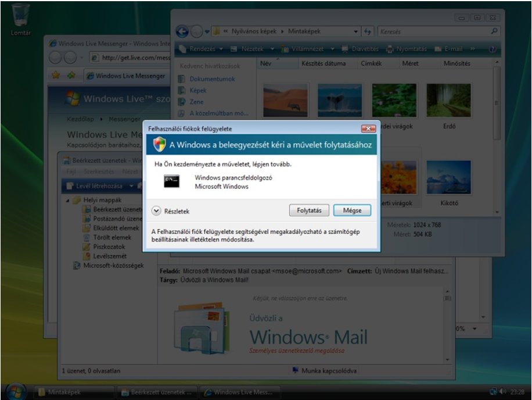
Task: Show hidden Explorer toolbar commands chevron
Action: [x=473, y=49]
